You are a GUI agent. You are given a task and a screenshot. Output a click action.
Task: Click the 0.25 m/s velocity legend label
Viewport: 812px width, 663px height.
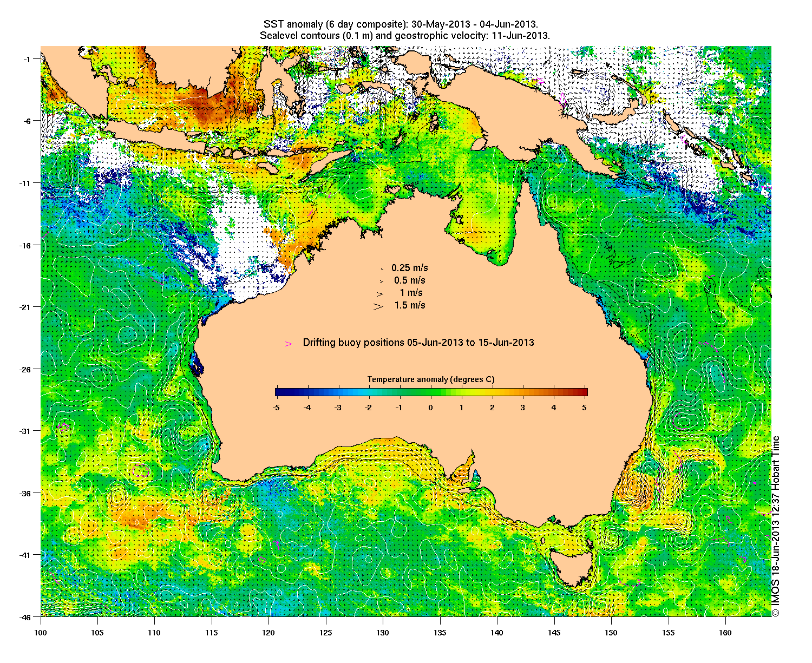click(410, 268)
